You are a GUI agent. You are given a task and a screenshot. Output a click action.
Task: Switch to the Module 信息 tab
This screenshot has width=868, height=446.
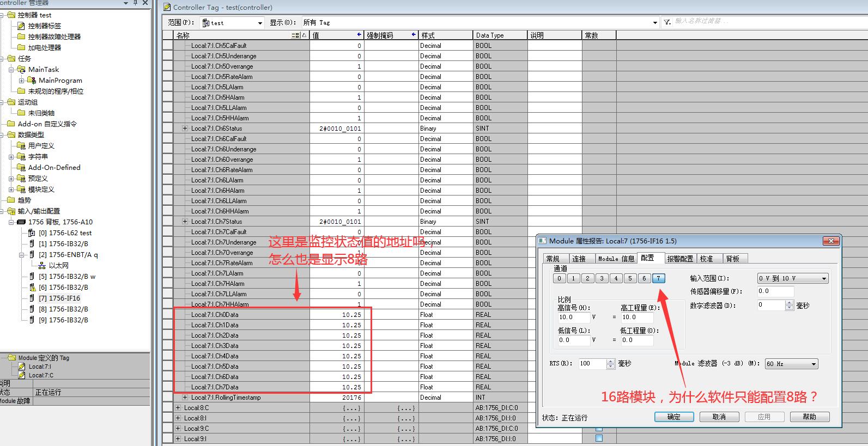(616, 259)
